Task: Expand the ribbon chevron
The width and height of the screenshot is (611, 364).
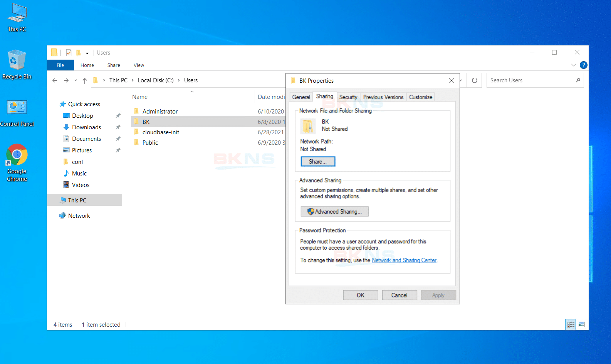Action: click(x=573, y=65)
